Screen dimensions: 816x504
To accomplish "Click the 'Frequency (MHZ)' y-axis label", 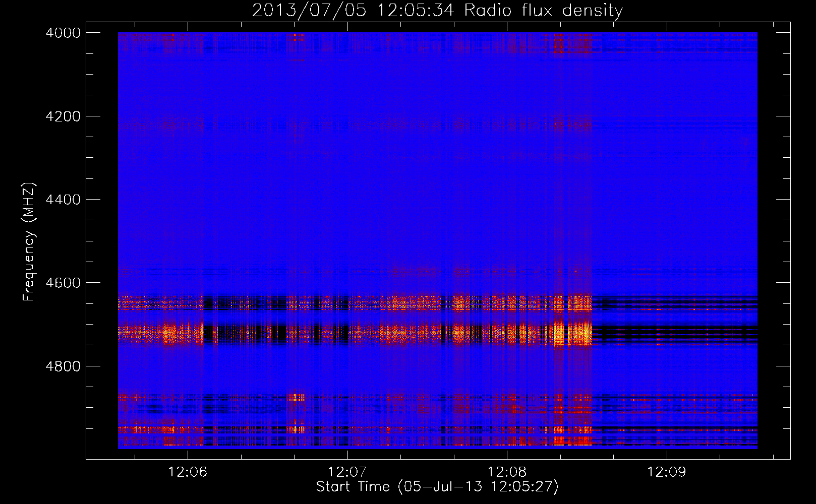I will pos(29,242).
